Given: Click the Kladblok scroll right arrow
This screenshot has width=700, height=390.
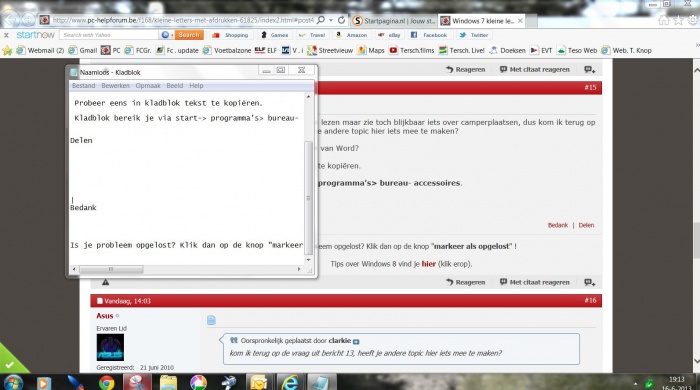Looking at the screenshot, I should pos(299,269).
